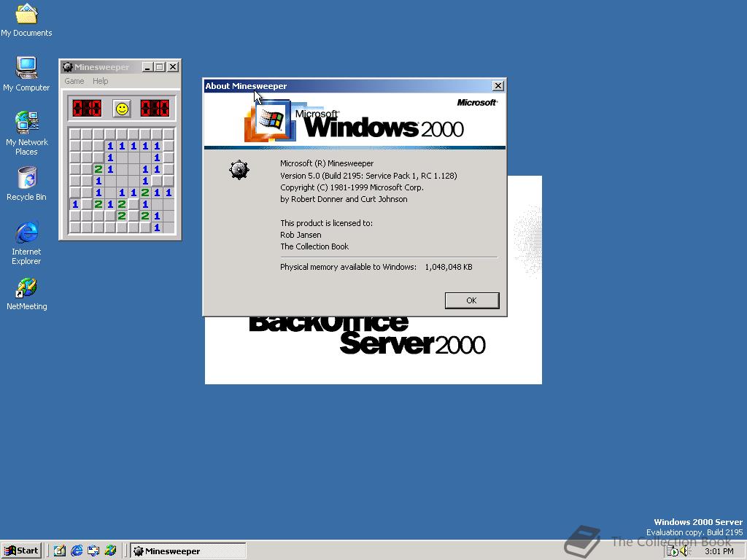Viewport: 747px width, 560px height.
Task: Open the Game menu in Minesweeper
Action: (x=74, y=81)
